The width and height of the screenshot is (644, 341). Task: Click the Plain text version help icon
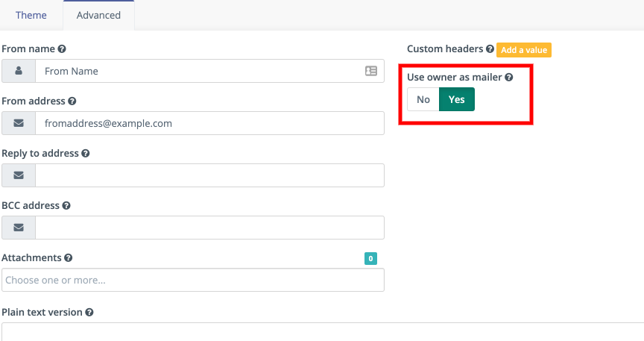tap(89, 313)
